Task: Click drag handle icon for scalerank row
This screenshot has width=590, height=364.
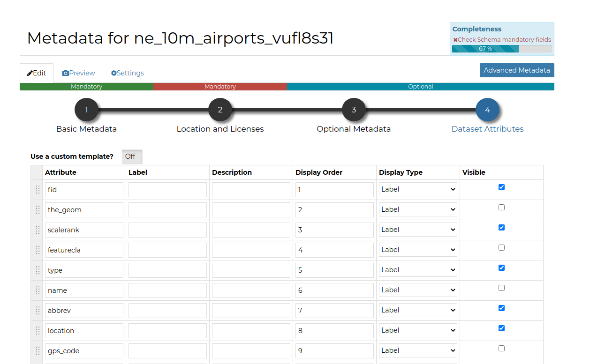Action: 38,230
